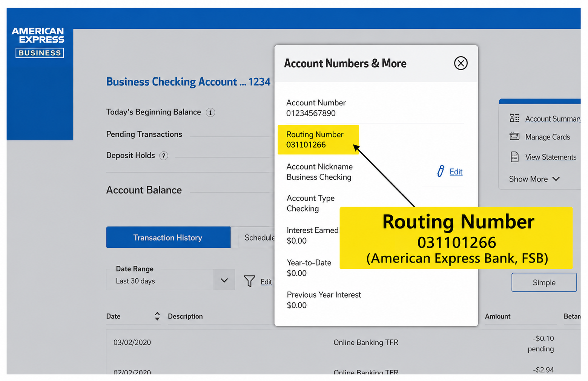Click the Previous Year Interest $0.00 value

click(x=296, y=305)
